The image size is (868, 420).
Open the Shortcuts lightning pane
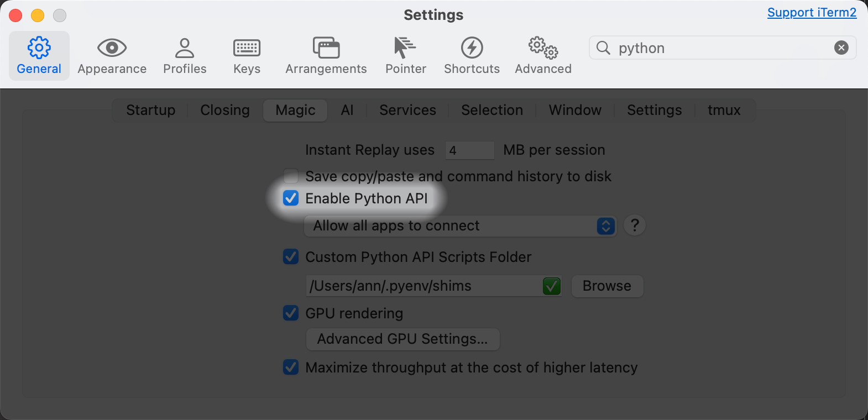[472, 56]
